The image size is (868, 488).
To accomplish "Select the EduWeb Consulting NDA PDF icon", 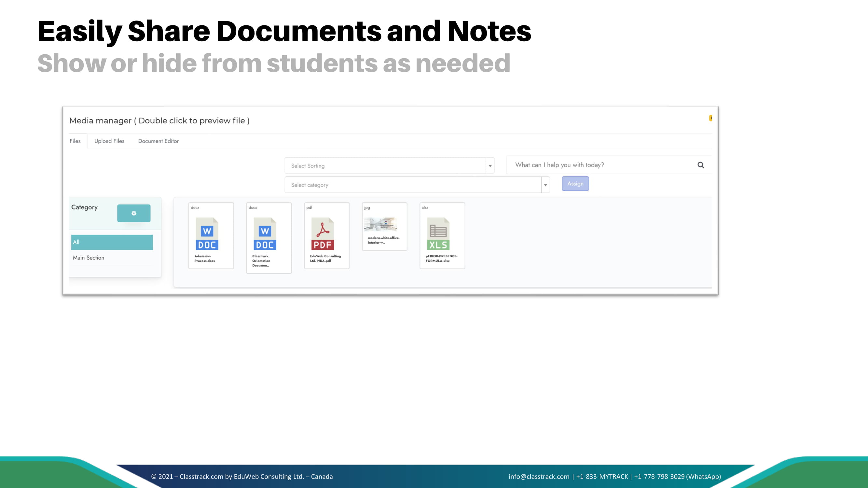I will (323, 234).
